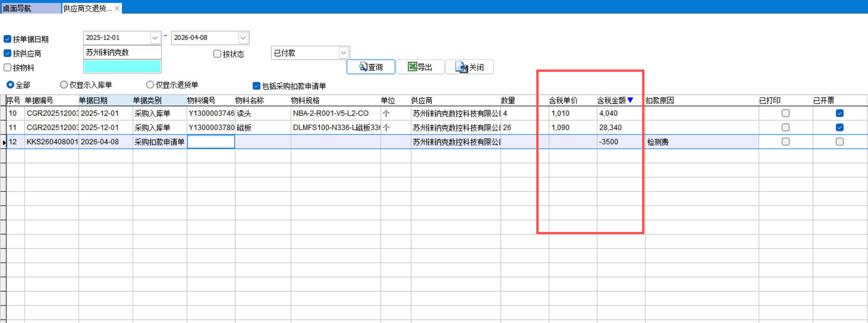The width and height of the screenshot is (868, 323).
Task: Select the 仅显示退货单 radio option
Action: (x=150, y=85)
